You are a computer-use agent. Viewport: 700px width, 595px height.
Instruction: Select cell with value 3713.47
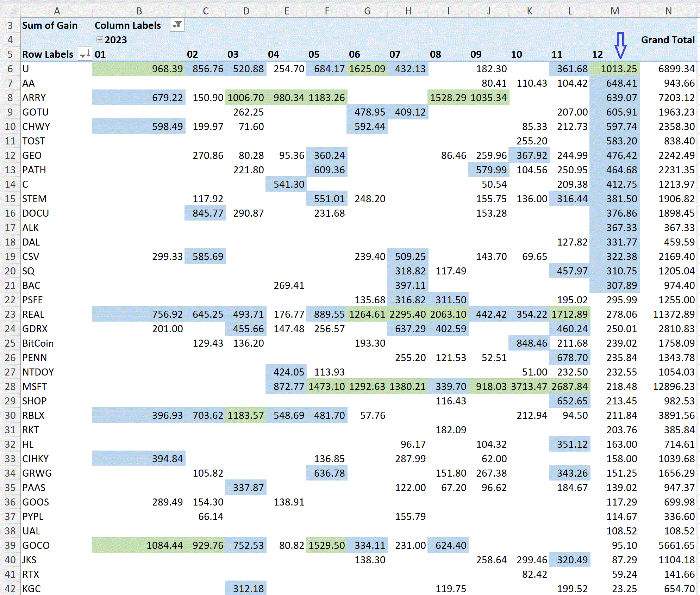(529, 386)
